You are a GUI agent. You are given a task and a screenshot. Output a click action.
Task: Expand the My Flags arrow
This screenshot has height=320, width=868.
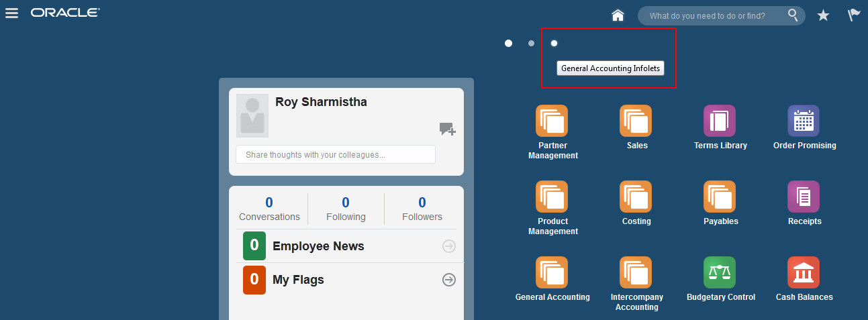coord(449,280)
